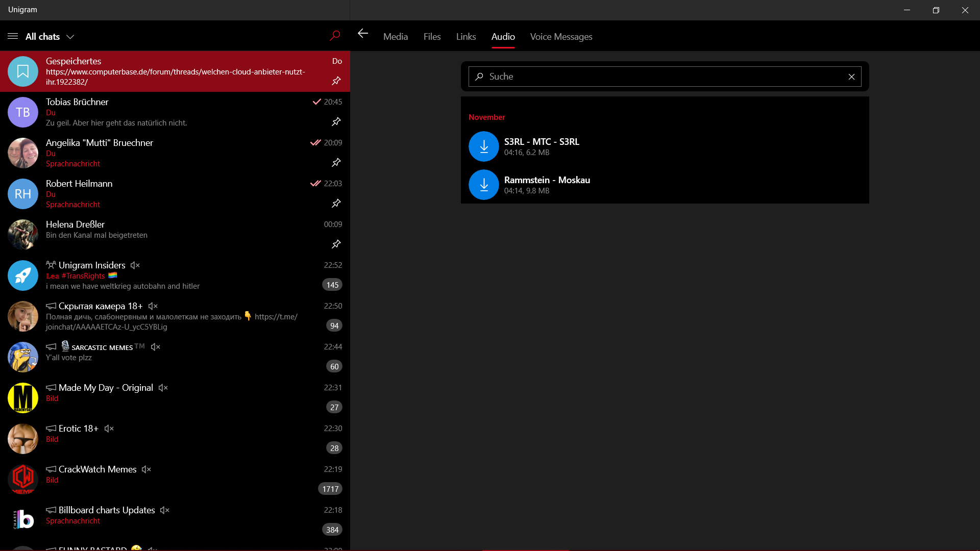This screenshot has width=980, height=551.
Task: Open the Voice Messages tab
Action: pos(561,37)
